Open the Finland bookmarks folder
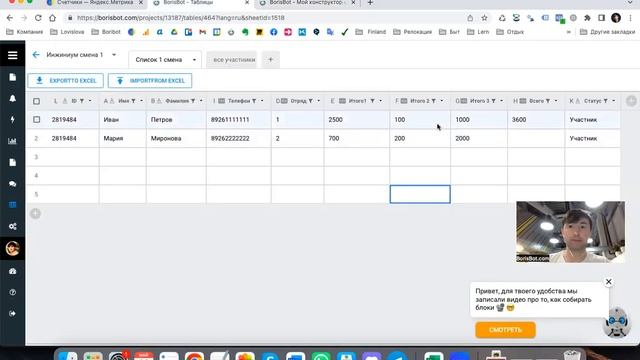The width and height of the screenshot is (640, 360). click(x=371, y=32)
